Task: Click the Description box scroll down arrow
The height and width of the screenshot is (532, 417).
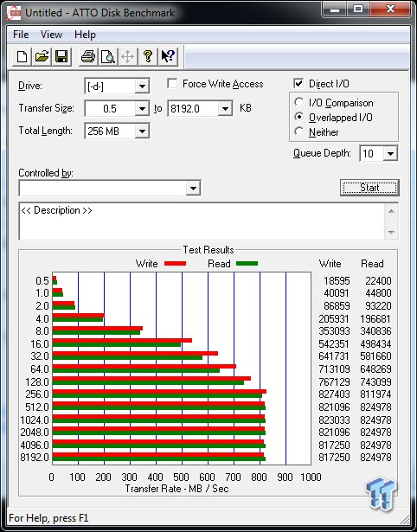Action: click(391, 233)
